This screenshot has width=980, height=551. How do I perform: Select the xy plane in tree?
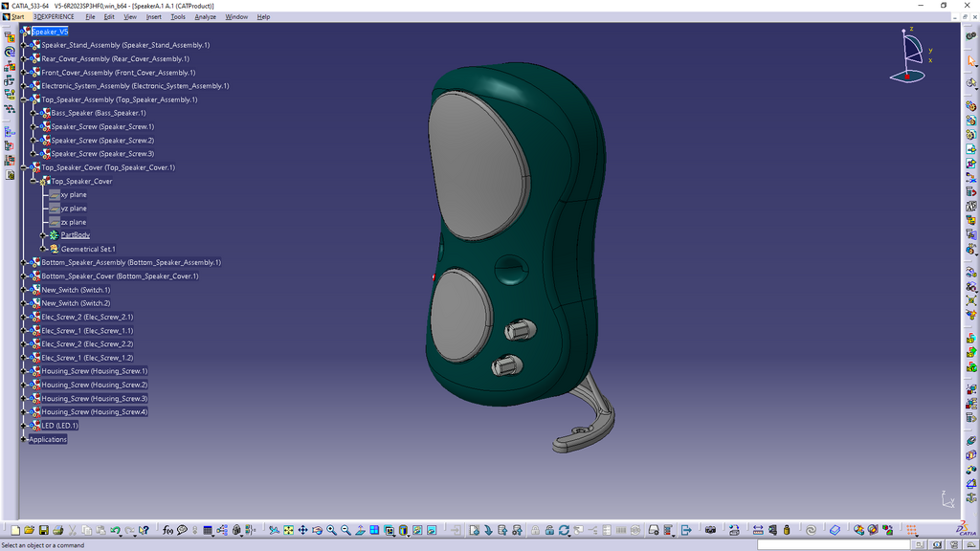(x=74, y=195)
